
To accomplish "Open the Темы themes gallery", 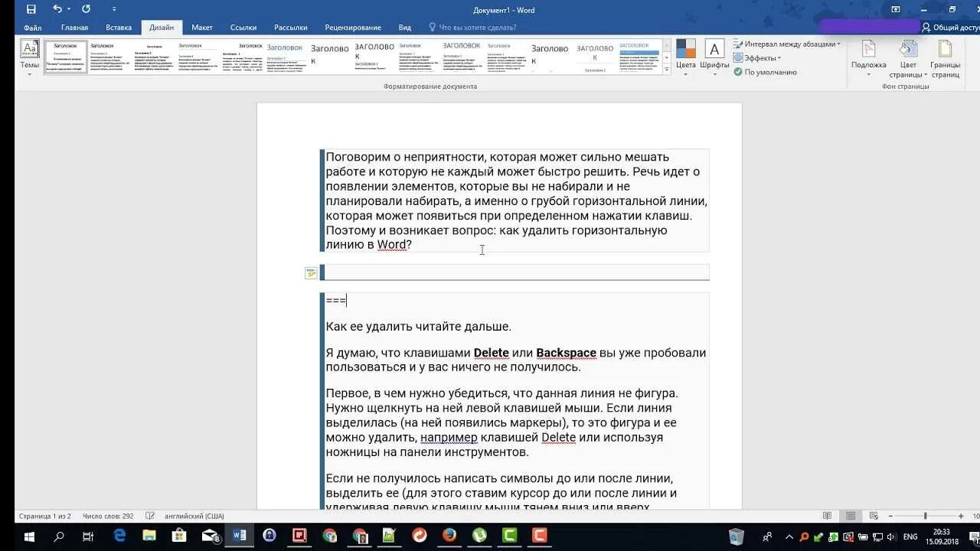I will click(x=30, y=57).
